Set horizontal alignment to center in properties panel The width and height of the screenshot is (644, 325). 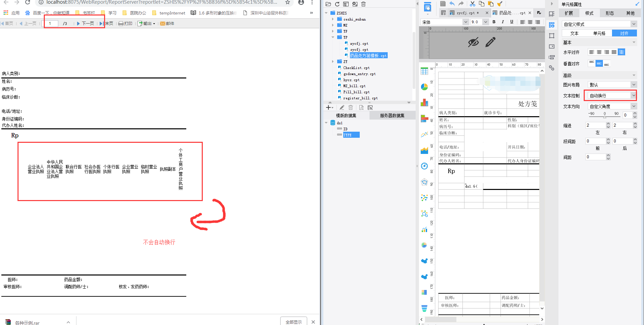coord(599,52)
